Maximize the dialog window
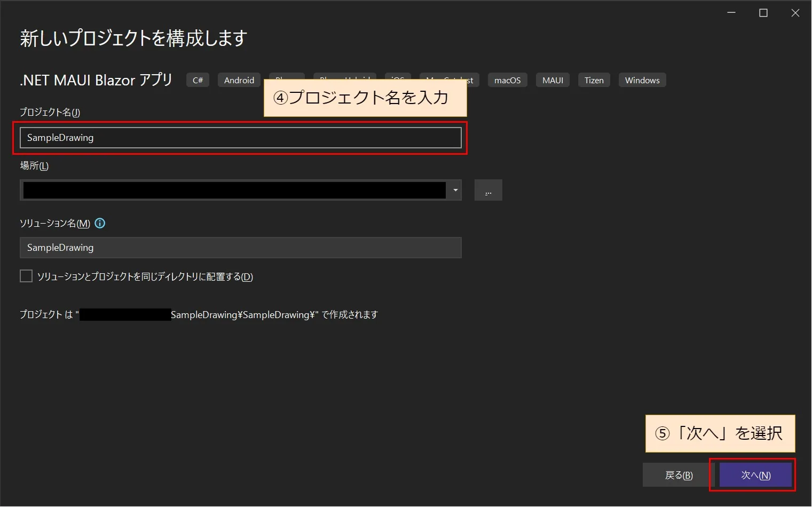Viewport: 812px width, 507px height. [763, 13]
